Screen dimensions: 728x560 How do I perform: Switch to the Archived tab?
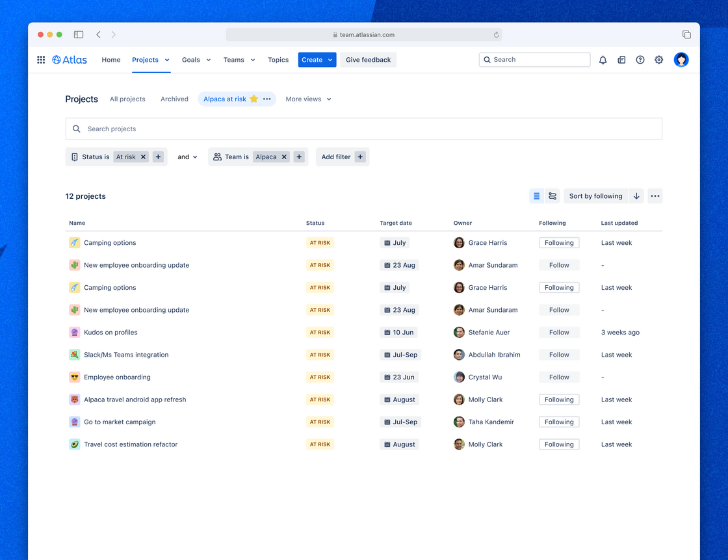pyautogui.click(x=174, y=99)
